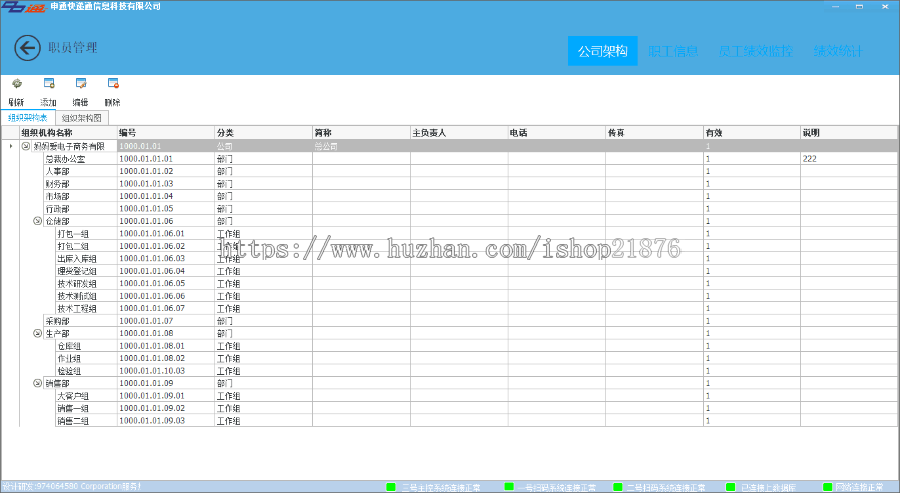Select the 出库入库组 work group row

pos(77,259)
